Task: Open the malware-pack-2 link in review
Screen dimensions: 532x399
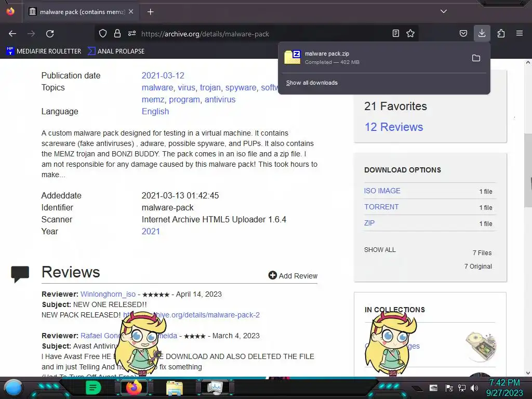Action: click(210, 315)
